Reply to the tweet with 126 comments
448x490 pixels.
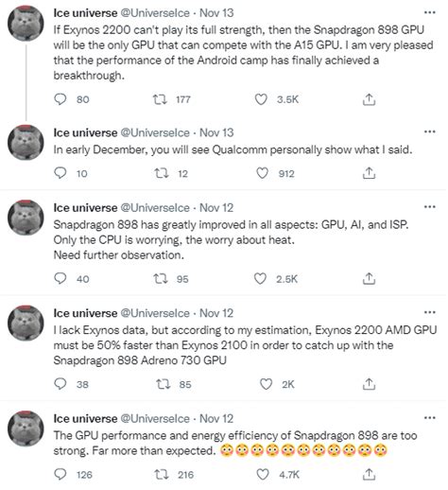point(60,474)
